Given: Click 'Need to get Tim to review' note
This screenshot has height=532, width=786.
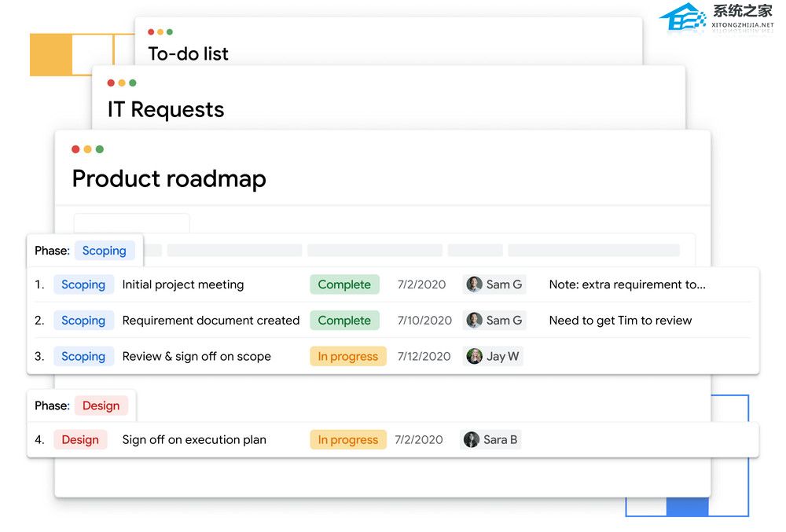Looking at the screenshot, I should [x=620, y=321].
